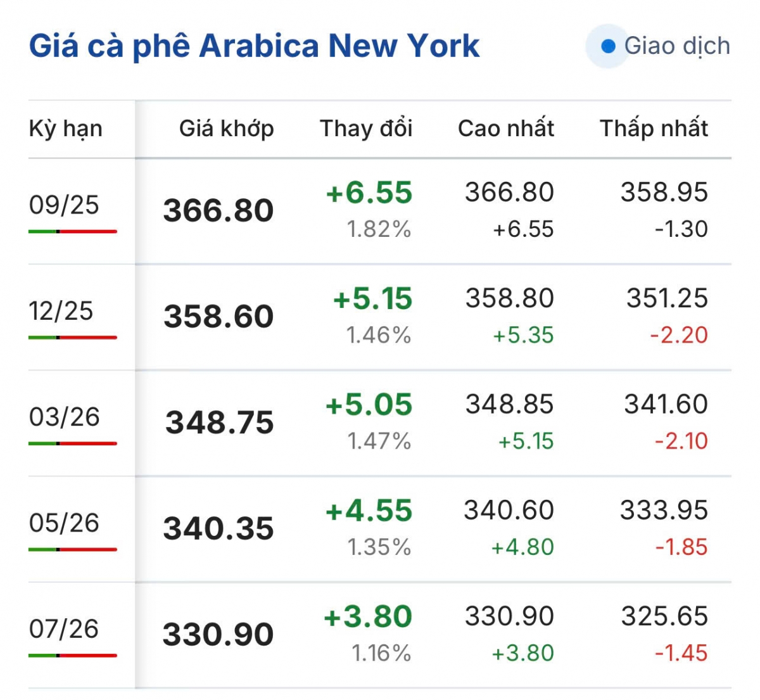Open the 12/25 contract term
Screen dimensions: 760x700
pyautogui.click(x=61, y=311)
